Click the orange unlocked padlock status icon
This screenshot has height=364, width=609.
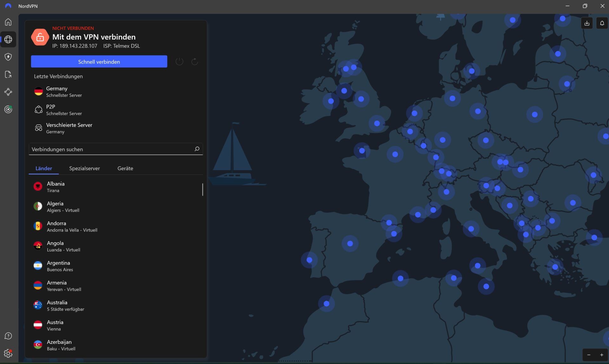tap(40, 37)
